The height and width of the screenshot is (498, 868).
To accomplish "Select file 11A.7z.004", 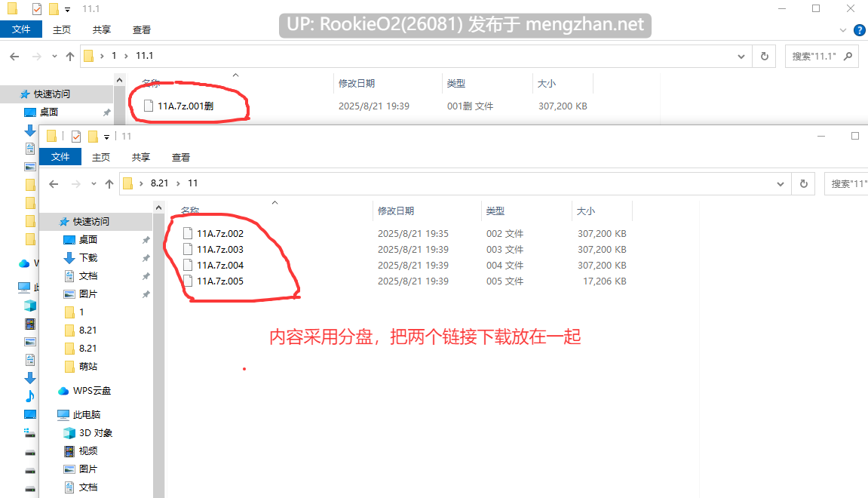I will pyautogui.click(x=220, y=266).
